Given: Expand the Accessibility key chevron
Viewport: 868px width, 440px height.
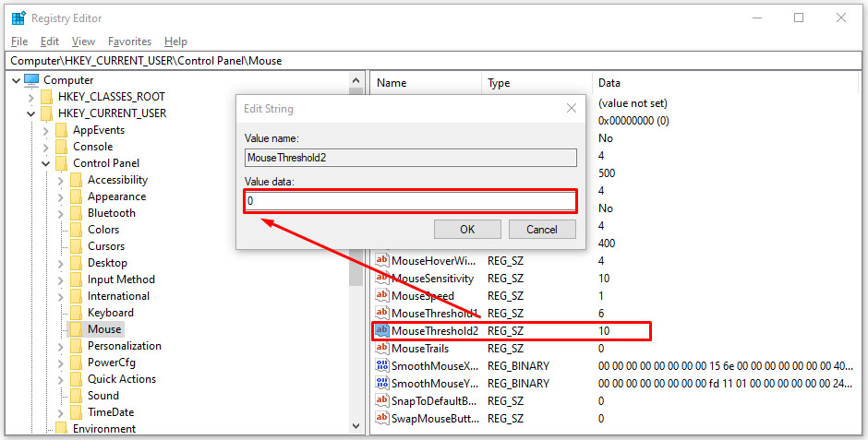Looking at the screenshot, I should pyautogui.click(x=61, y=180).
